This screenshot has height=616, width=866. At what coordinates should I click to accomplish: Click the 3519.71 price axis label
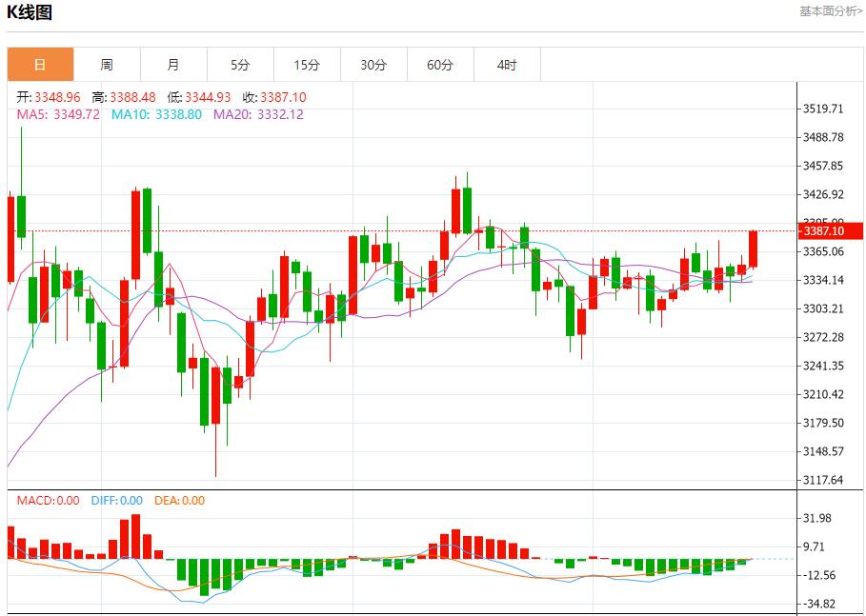point(824,109)
